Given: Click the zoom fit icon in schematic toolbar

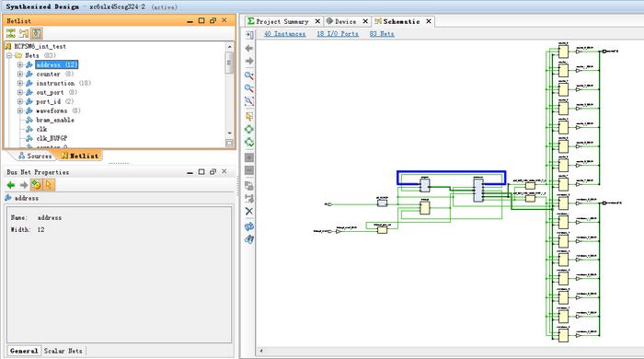Looking at the screenshot, I should [x=249, y=101].
